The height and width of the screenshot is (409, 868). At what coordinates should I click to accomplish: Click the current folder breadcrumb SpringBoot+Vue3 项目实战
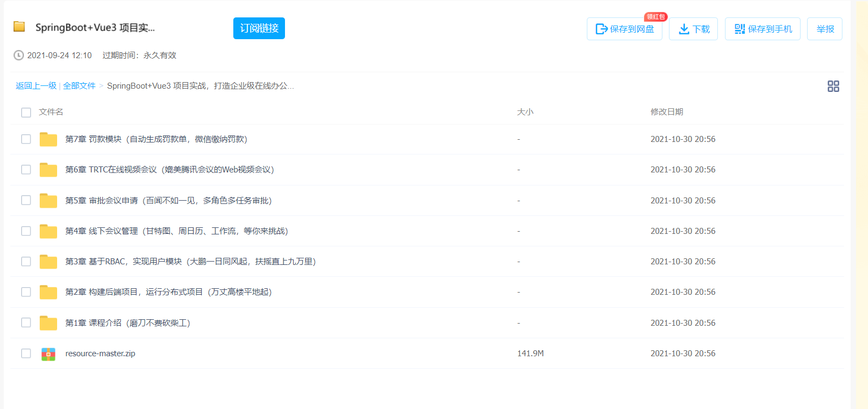200,86
